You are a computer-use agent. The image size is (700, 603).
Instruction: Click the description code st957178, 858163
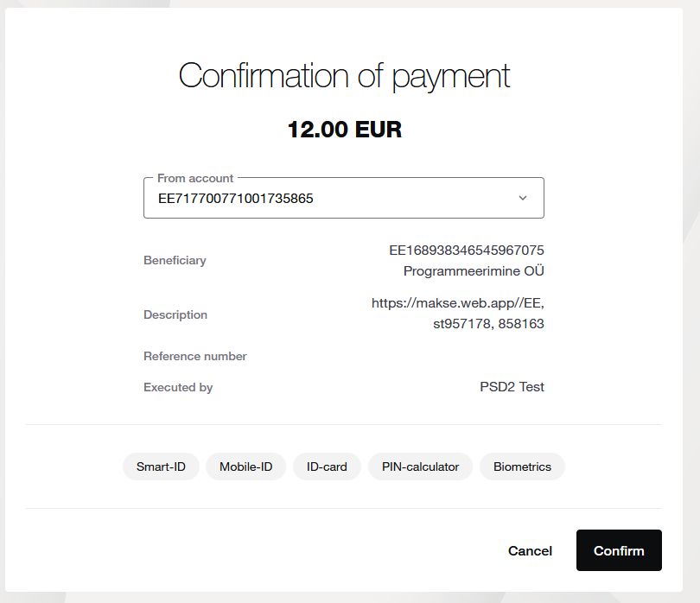coord(488,324)
